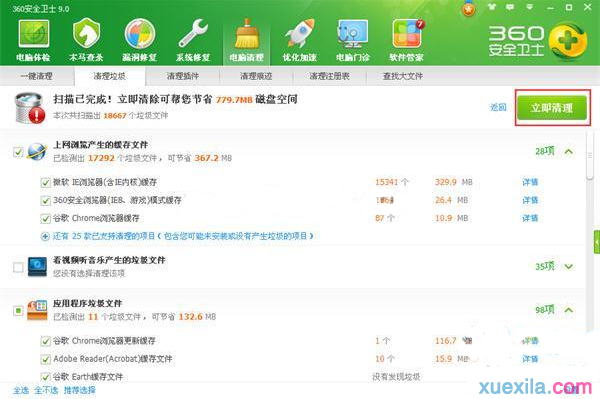Click the vertical scrollbar thumb of the list
The width and height of the screenshot is (600, 399).
pyautogui.click(x=590, y=155)
